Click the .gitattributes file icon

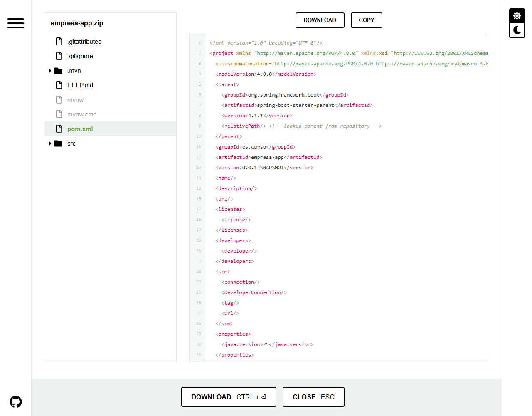[59, 42]
